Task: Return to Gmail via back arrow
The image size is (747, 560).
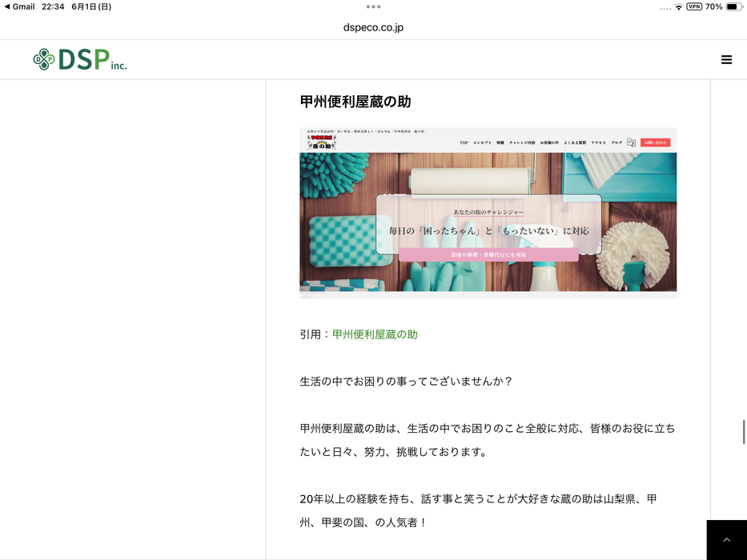Action: coord(19,6)
